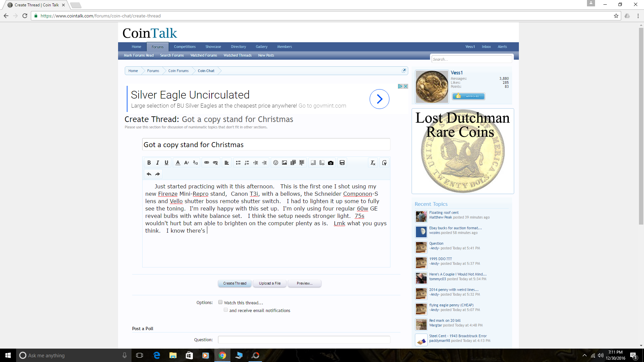The height and width of the screenshot is (362, 644).
Task: Insert image using picture icon
Action: click(x=284, y=163)
